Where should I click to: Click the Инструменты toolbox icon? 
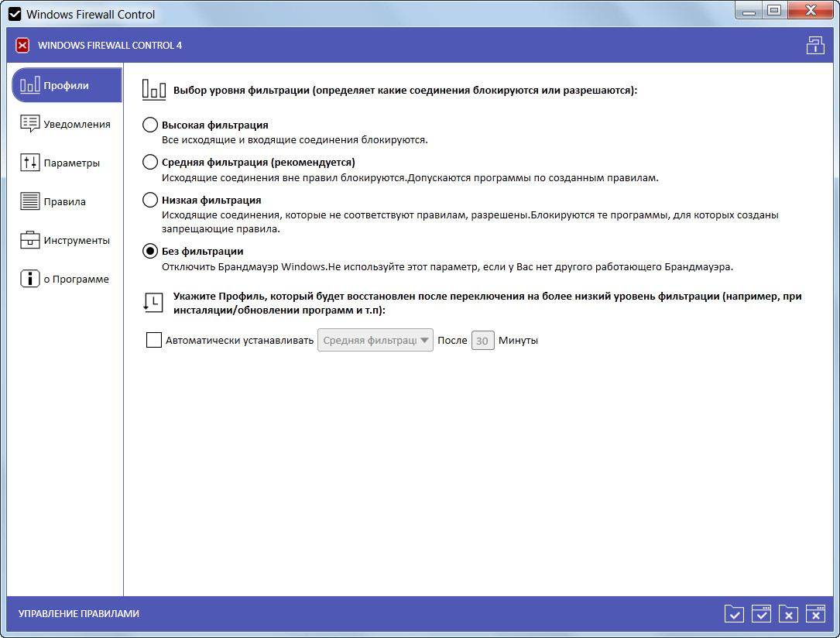pos(29,240)
